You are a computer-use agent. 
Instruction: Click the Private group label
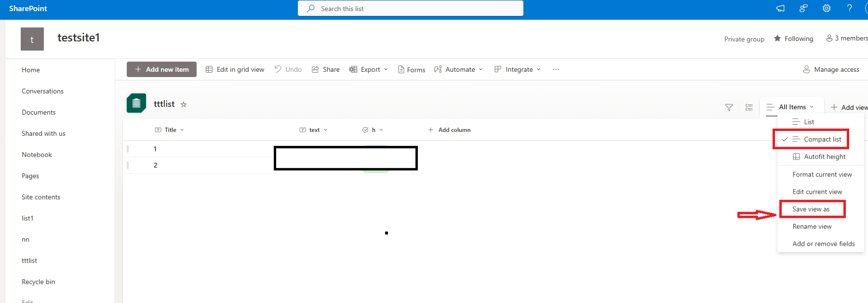click(x=744, y=39)
